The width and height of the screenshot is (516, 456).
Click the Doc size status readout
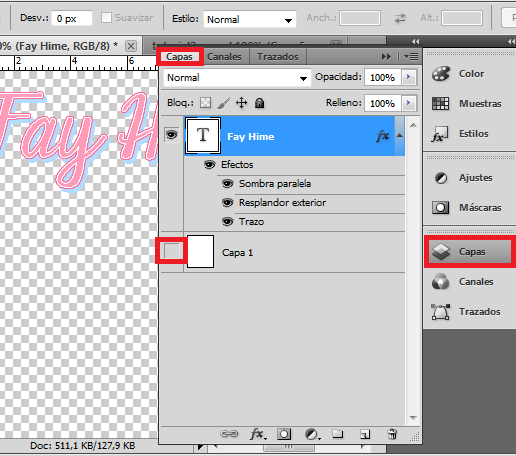(x=83, y=446)
